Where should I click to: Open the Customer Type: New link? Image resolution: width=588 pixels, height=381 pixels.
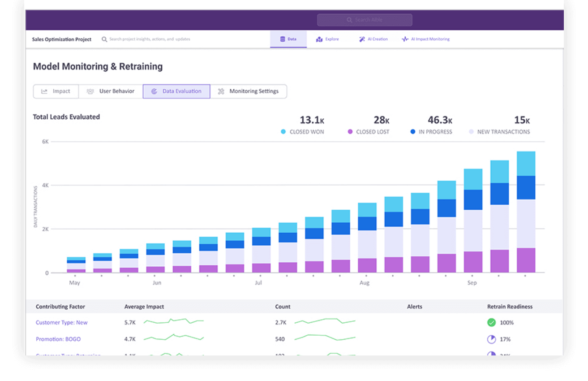(62, 322)
